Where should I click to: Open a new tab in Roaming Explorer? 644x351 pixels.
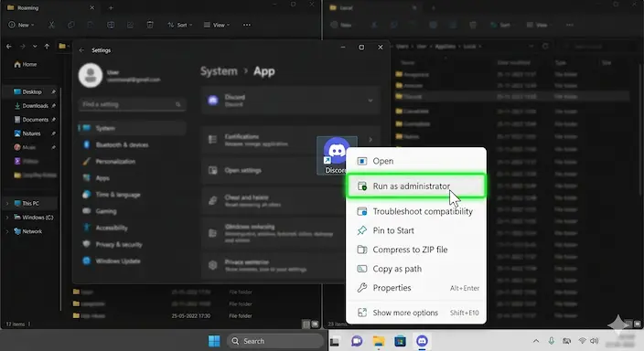coord(111,7)
